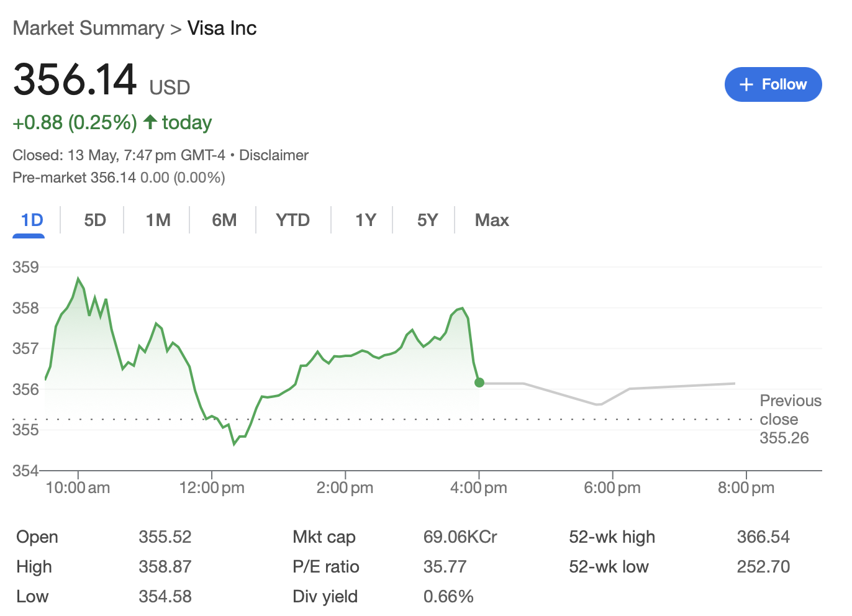Screen dimensions: 852x616
Task: Click the P/E ratio label
Action: 325,566
